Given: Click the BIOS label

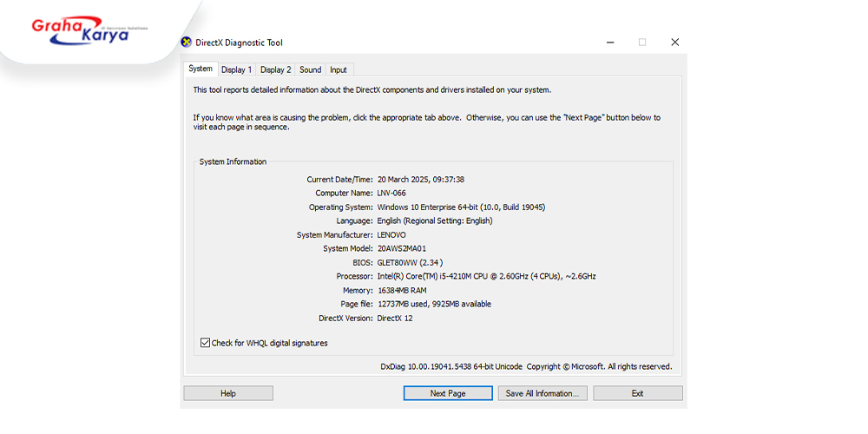Looking at the screenshot, I should [x=363, y=262].
